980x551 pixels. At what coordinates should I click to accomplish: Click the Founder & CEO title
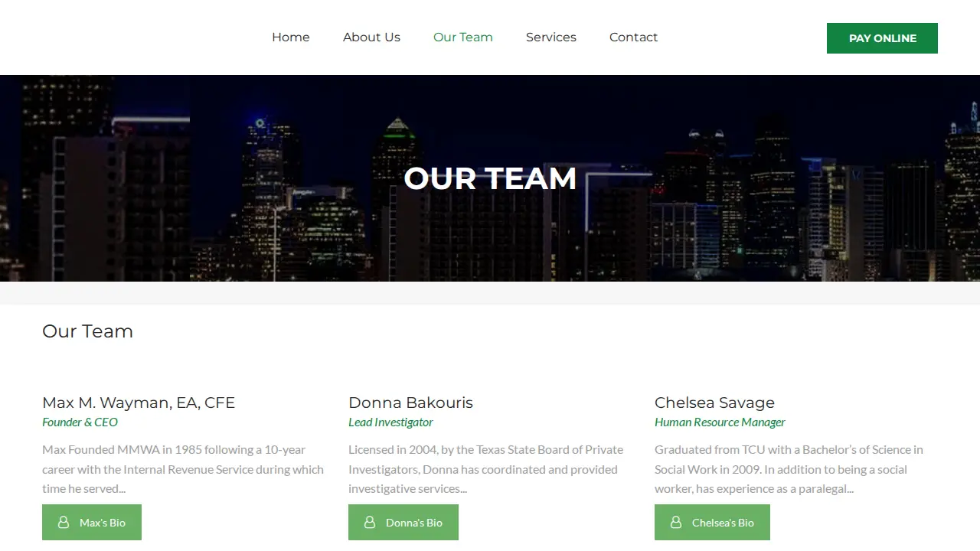80,422
